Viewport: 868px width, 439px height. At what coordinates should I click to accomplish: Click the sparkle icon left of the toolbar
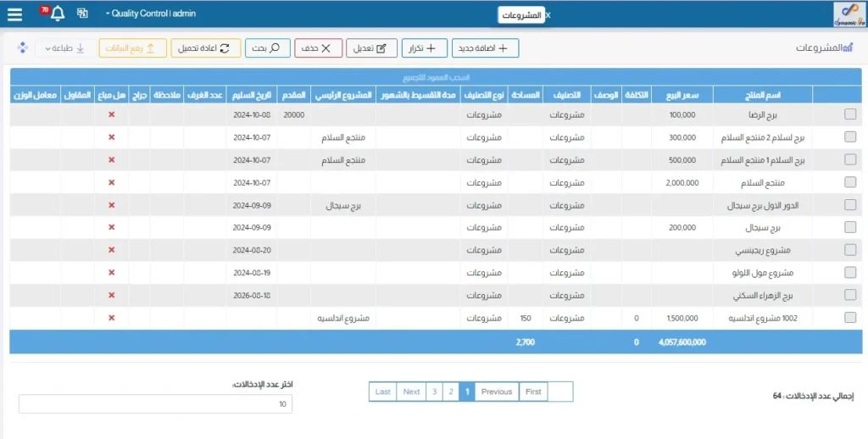pyautogui.click(x=23, y=48)
